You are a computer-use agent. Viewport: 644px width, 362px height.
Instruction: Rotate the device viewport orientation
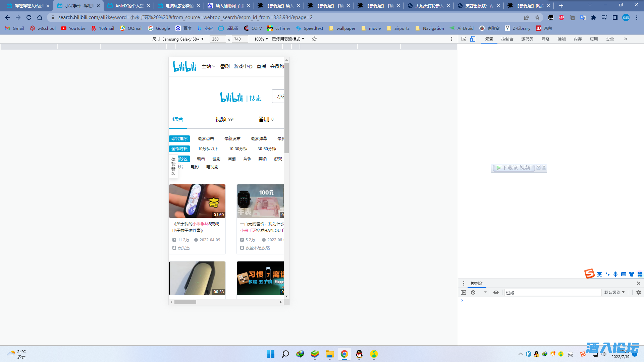tap(314, 39)
